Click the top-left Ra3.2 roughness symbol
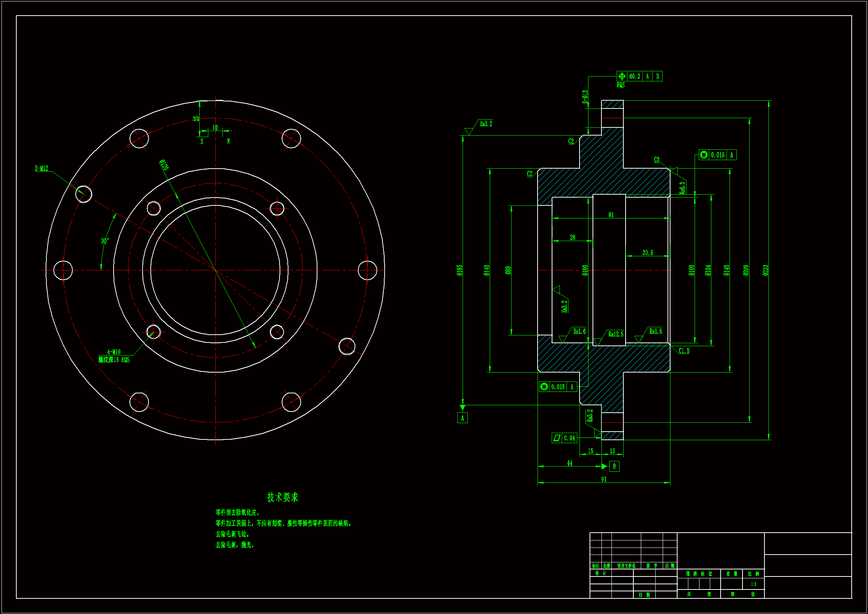The width and height of the screenshot is (868, 614). coord(485,124)
